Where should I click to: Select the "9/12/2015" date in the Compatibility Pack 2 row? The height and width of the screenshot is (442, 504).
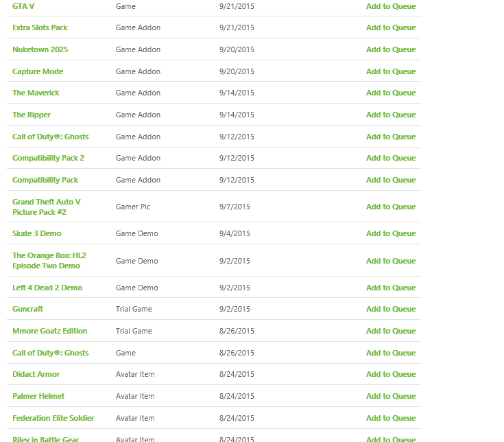click(x=237, y=158)
